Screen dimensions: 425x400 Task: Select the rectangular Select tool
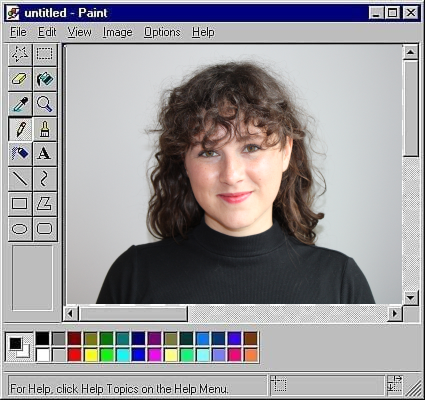[x=45, y=54]
